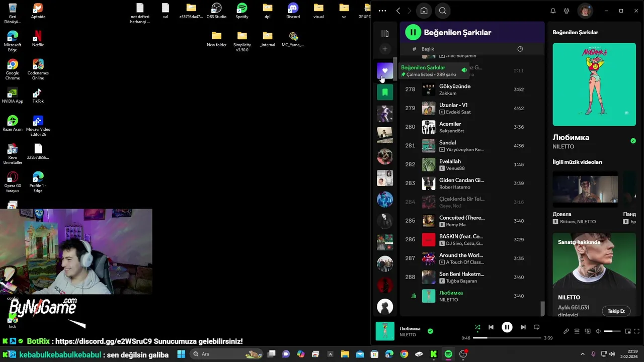Select the Opera GX desktop shortcut
The image size is (644, 362).
[13, 182]
